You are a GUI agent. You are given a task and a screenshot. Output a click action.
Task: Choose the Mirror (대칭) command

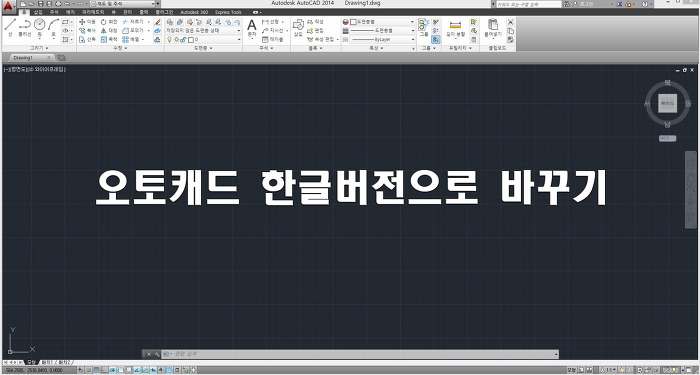[109, 30]
